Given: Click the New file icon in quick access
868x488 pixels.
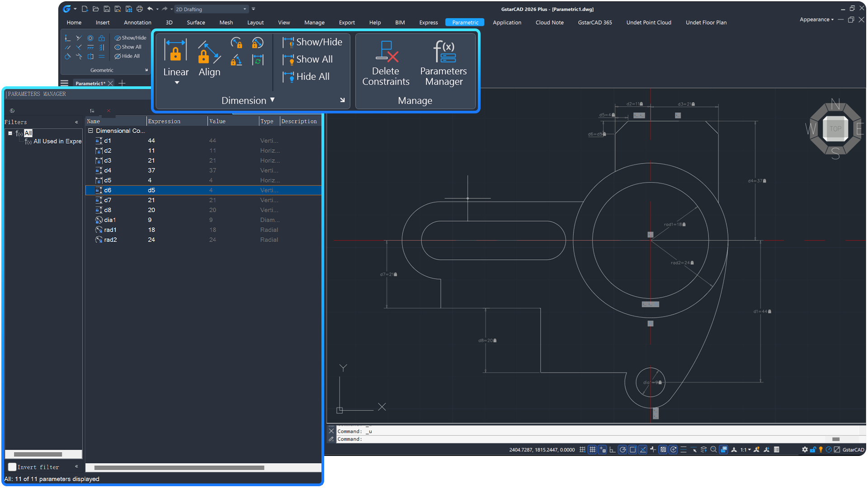Looking at the screenshot, I should [x=85, y=9].
